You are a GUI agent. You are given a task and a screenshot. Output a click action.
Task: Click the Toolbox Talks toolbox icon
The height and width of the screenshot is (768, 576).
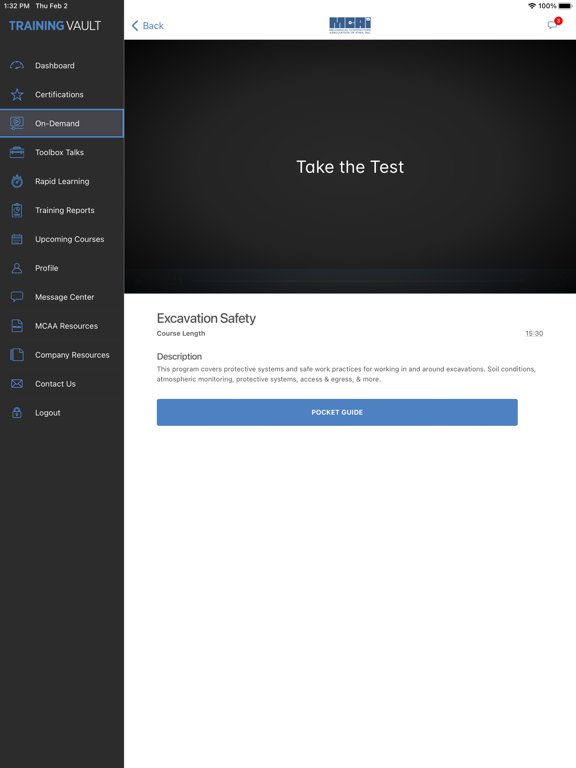click(x=17, y=152)
